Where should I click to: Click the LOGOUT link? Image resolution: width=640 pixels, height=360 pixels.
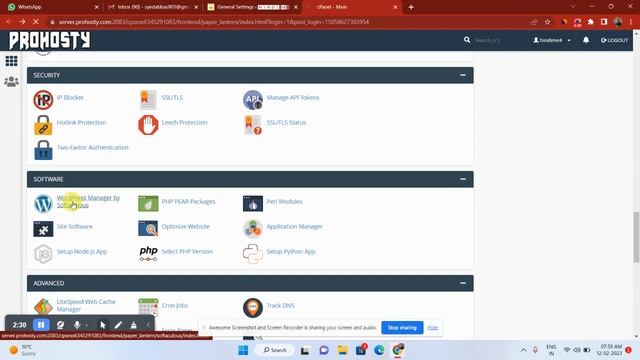tap(614, 40)
